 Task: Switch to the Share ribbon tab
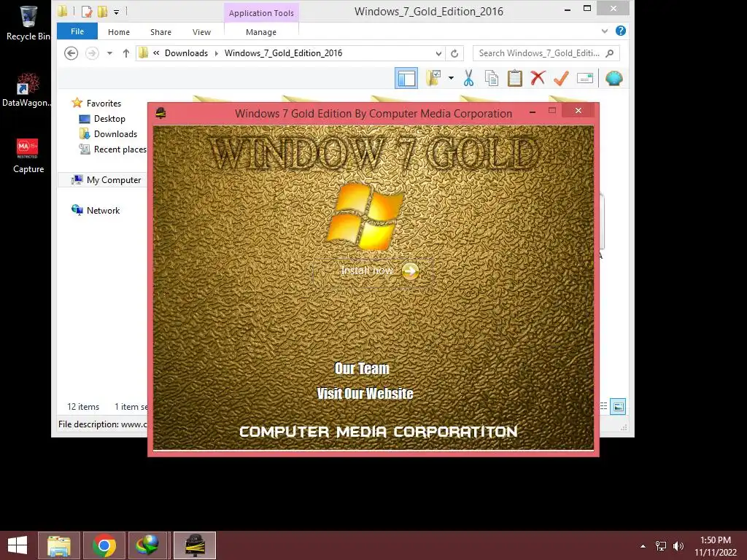[160, 32]
